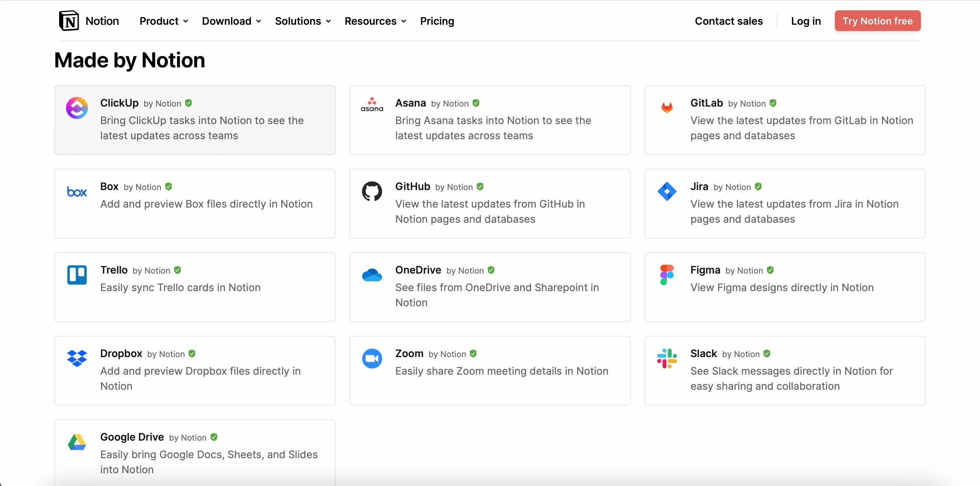This screenshot has height=486, width=980.
Task: Click the Contact sales link
Action: [729, 21]
